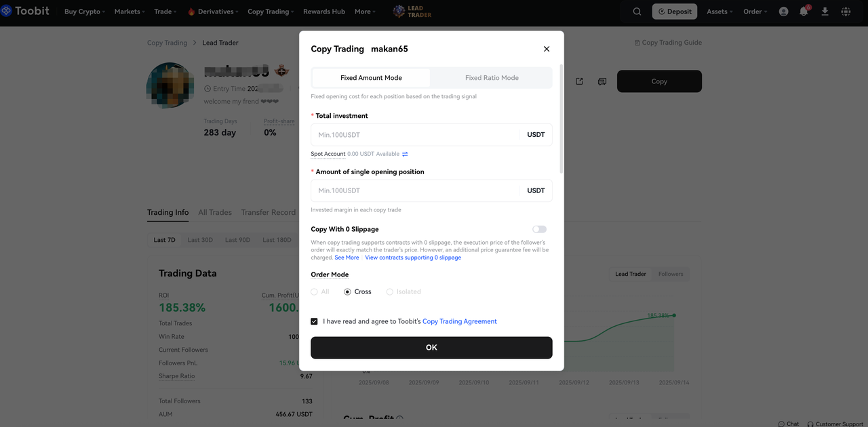868x427 pixels.
Task: Expand the Buy Crypto dropdown menu
Action: click(85, 12)
